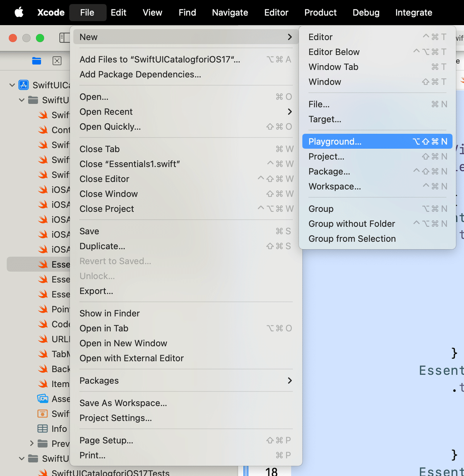
Task: Choose Print...
Action: point(186,456)
